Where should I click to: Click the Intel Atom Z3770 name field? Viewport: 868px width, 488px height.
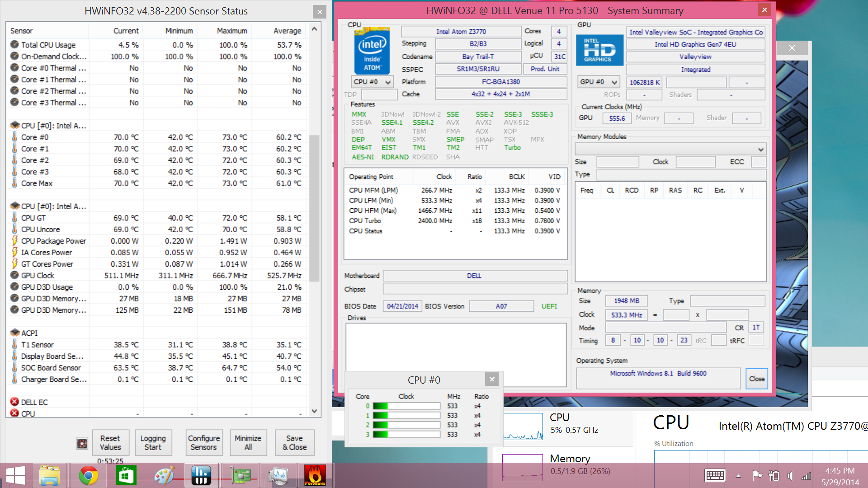pos(461,32)
